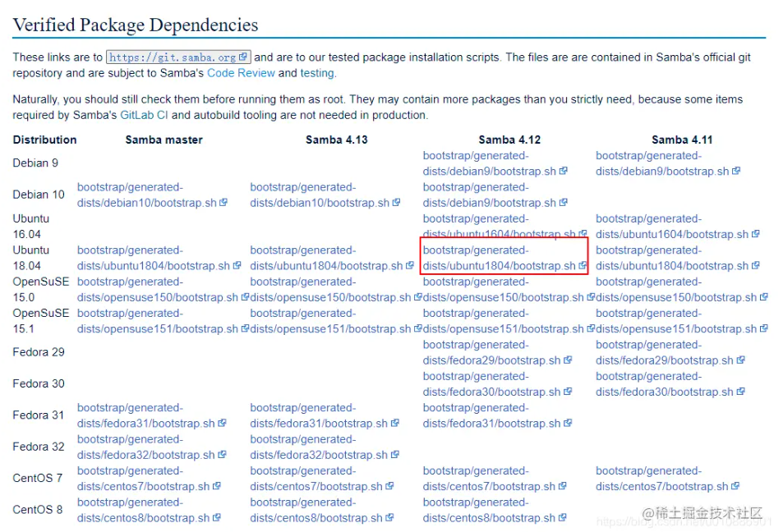Open Debian 10 bootstrap.sh under Samba master
The image size is (783, 532).
(152, 195)
